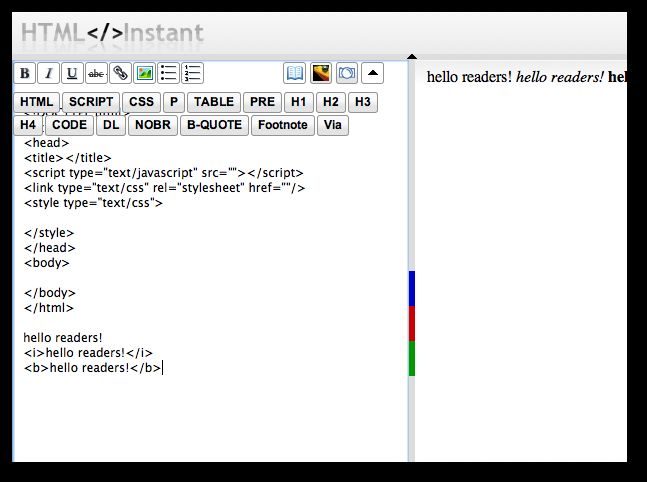Viewport: 647px width, 482px height.
Task: Click the small triangle atop the divider
Action: pyautogui.click(x=412, y=57)
